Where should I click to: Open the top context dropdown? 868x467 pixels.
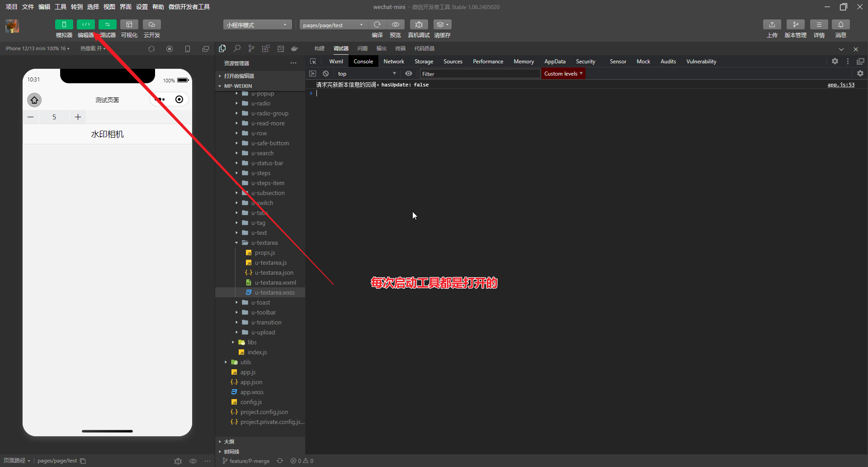pos(367,74)
